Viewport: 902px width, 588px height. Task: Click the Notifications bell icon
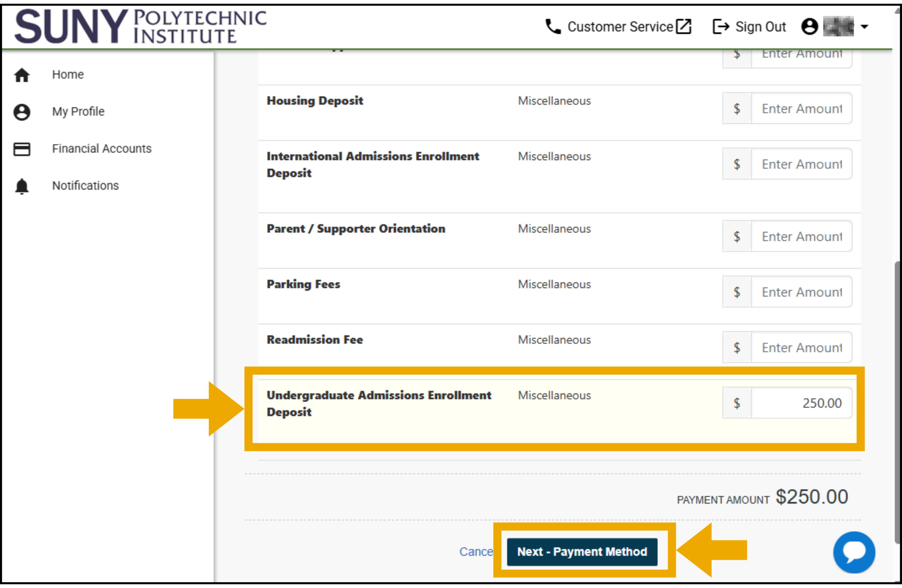pos(22,186)
